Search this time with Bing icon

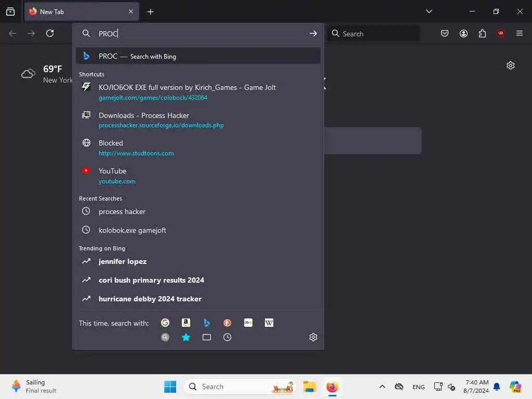coord(207,323)
